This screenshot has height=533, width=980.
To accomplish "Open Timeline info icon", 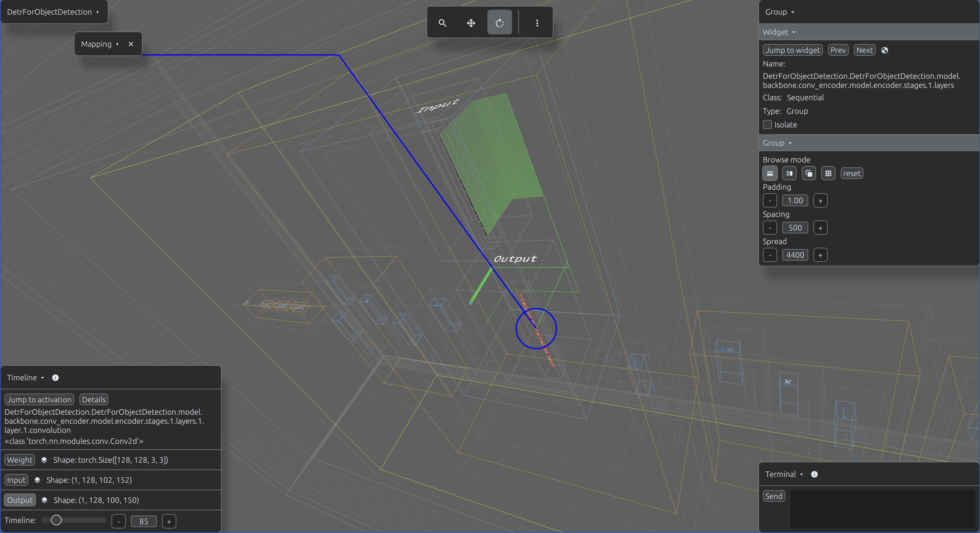I will 55,377.
